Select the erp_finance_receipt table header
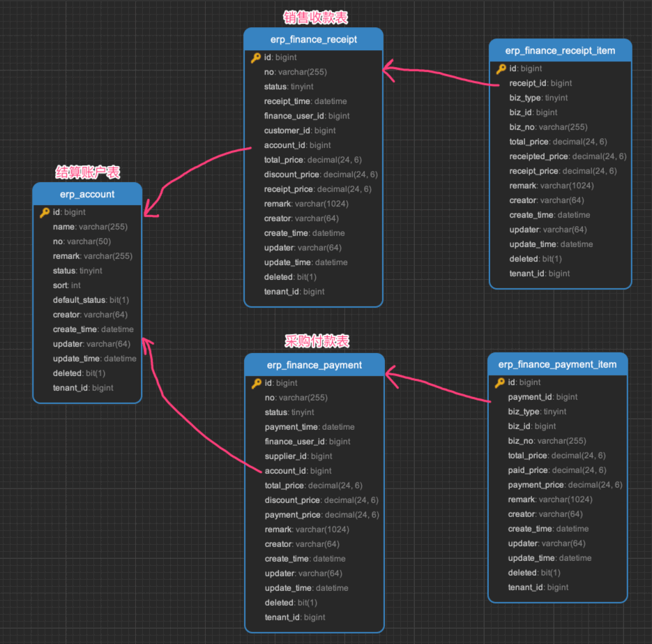This screenshot has width=652, height=644. (x=313, y=39)
